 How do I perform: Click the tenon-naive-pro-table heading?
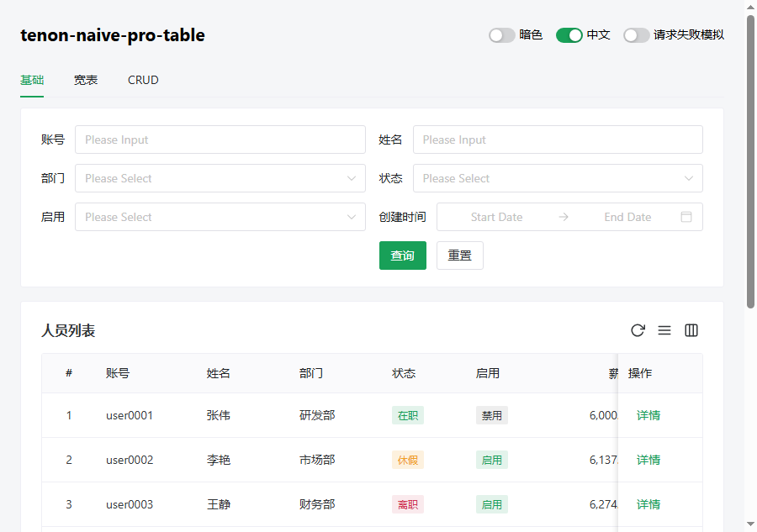click(x=113, y=35)
